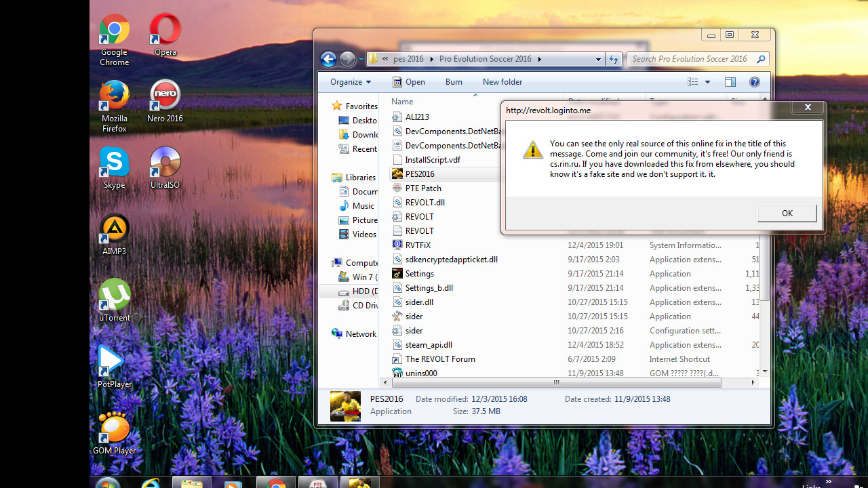
Task: Select the GOM Player desktop shortcut
Action: tap(114, 434)
